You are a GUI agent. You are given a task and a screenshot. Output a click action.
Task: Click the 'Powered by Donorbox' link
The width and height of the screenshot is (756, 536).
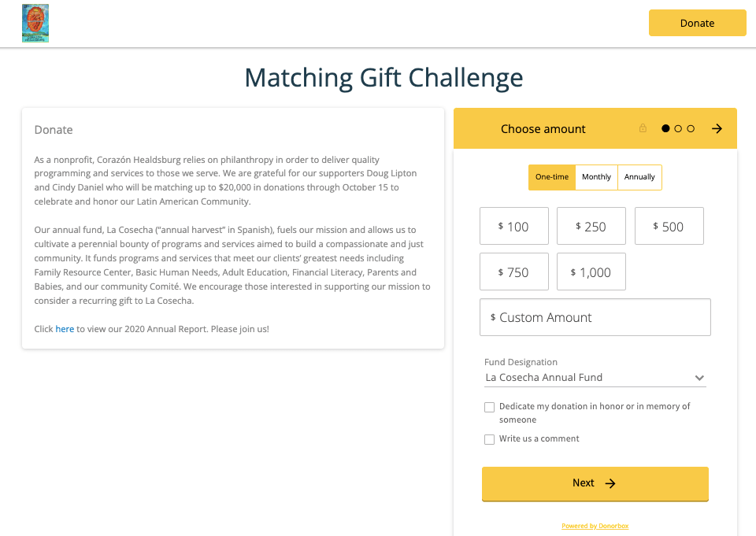coord(595,525)
